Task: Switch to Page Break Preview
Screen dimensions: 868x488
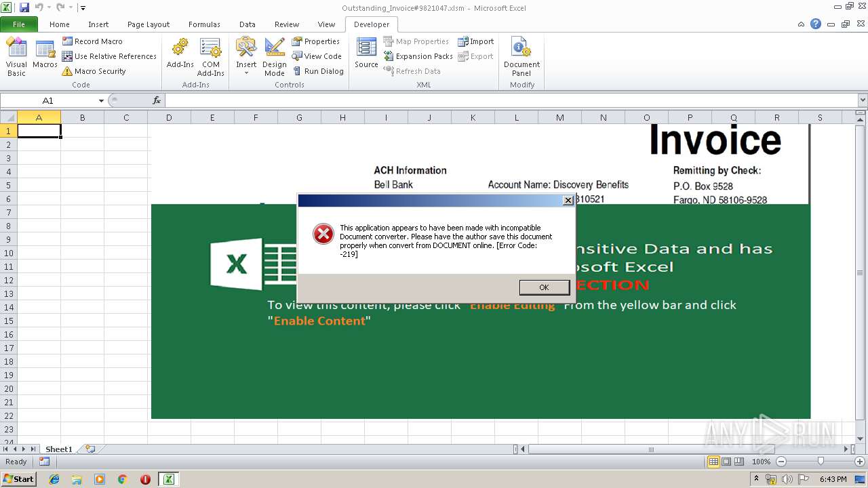Action: (x=739, y=462)
